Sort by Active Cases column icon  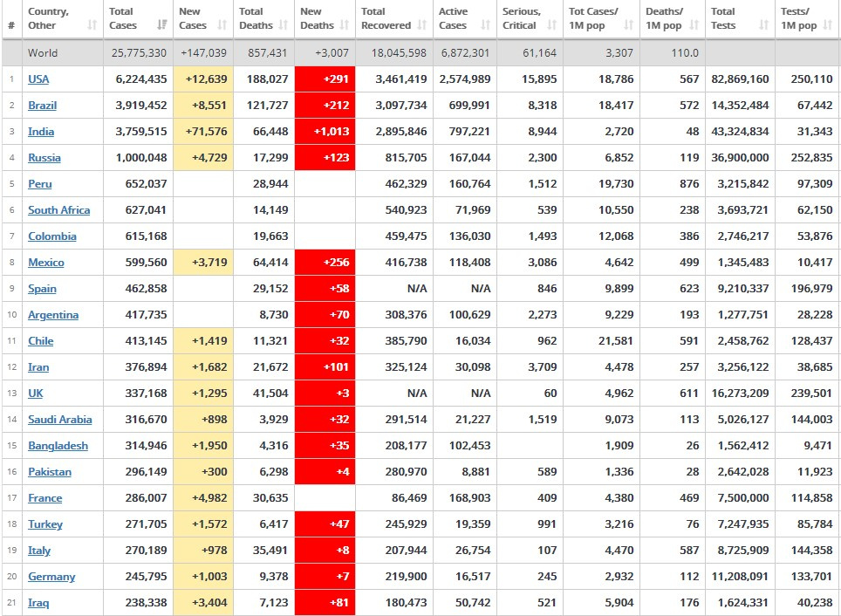485,24
